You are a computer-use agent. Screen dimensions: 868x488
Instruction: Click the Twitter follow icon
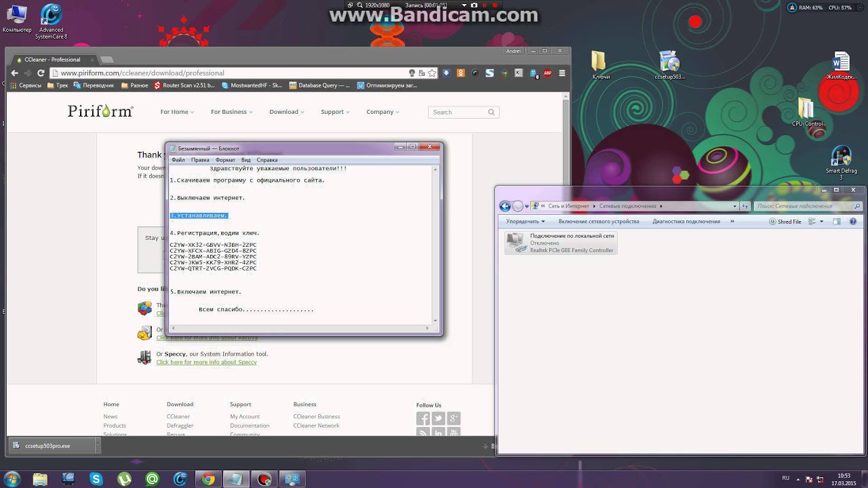(x=438, y=419)
